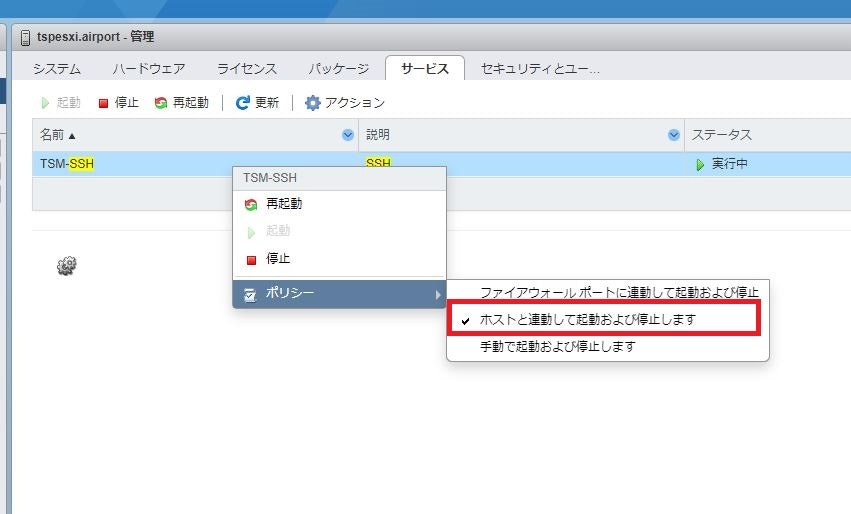The image size is (851, 514).
Task: Click the gears icon below the table
Action: coord(67,266)
